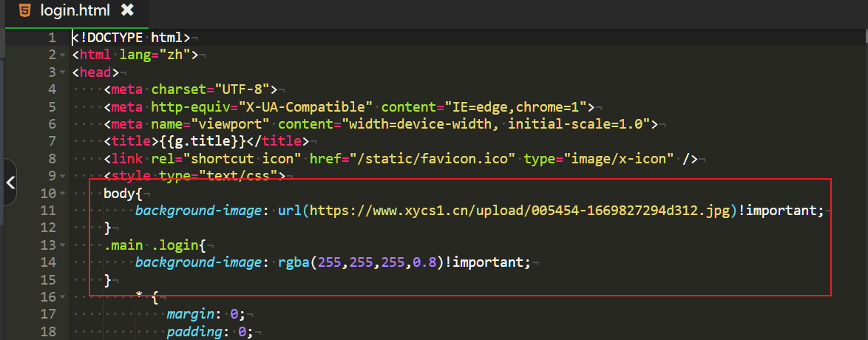868x340 pixels.
Task: Click line number 14 in the gutter
Action: tap(48, 262)
